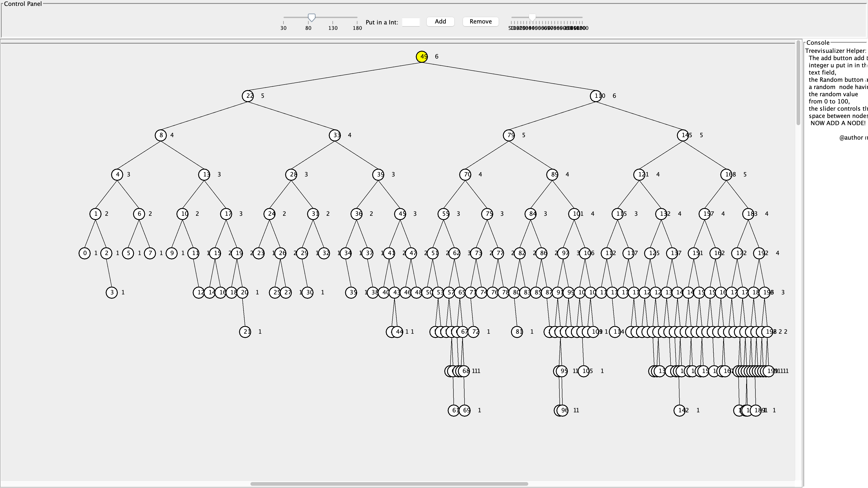This screenshot has width=868, height=488.
Task: Select tree node 79
Action: coord(509,135)
